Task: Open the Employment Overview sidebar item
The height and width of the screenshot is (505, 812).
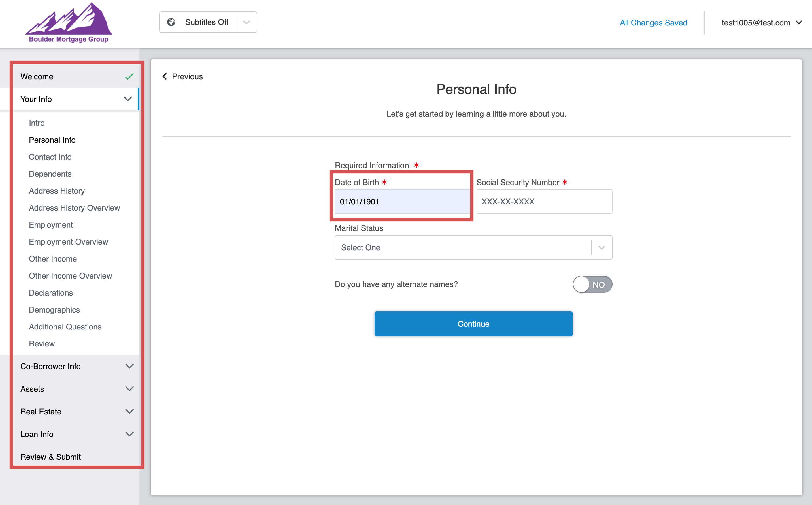Action: tap(68, 242)
